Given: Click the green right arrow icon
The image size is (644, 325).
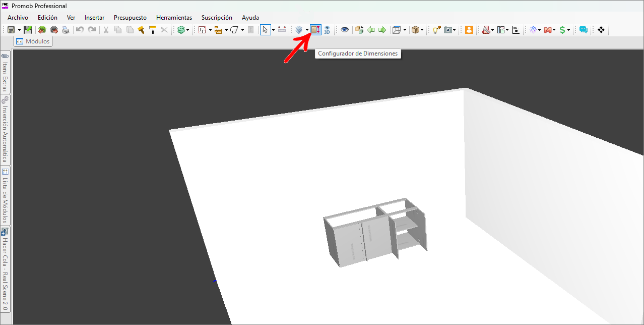Looking at the screenshot, I should (382, 30).
